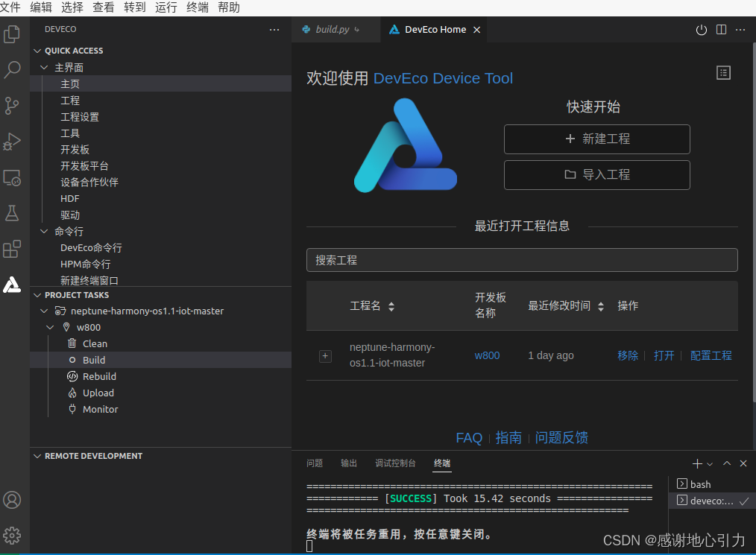The width and height of the screenshot is (756, 555).
Task: Open the Explorer view in activity bar
Action: [12, 34]
